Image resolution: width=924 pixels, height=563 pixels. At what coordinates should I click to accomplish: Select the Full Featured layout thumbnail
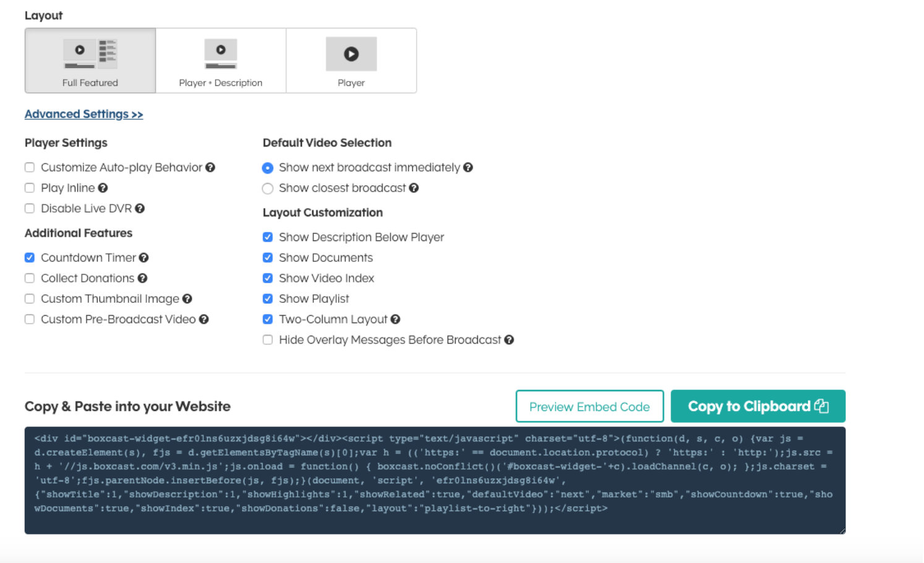pos(90,60)
